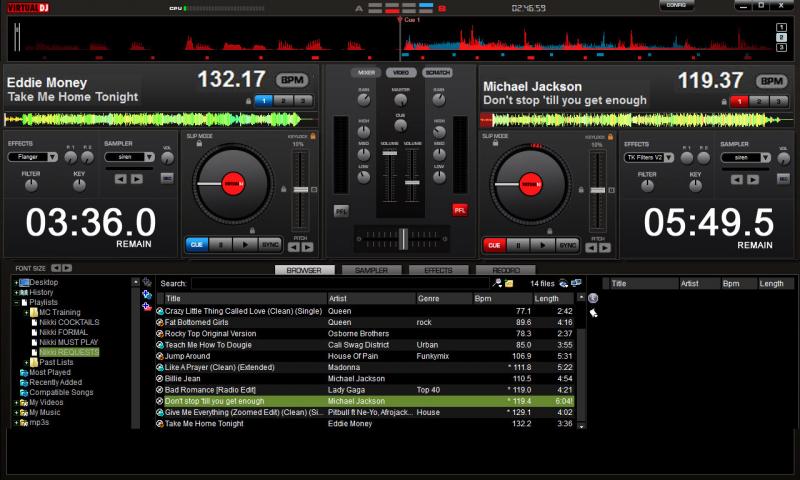Click previous sample arrow on right sampler
The width and height of the screenshot is (800, 480).
[737, 179]
